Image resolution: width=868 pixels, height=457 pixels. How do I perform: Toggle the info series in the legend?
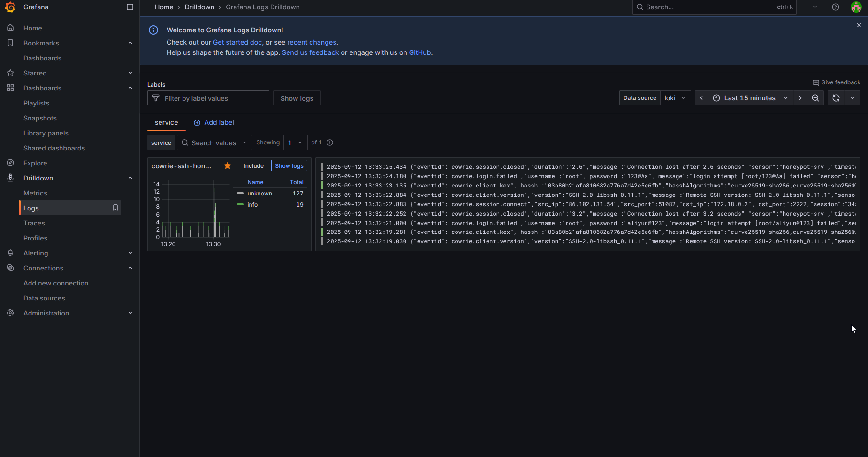[x=252, y=205]
